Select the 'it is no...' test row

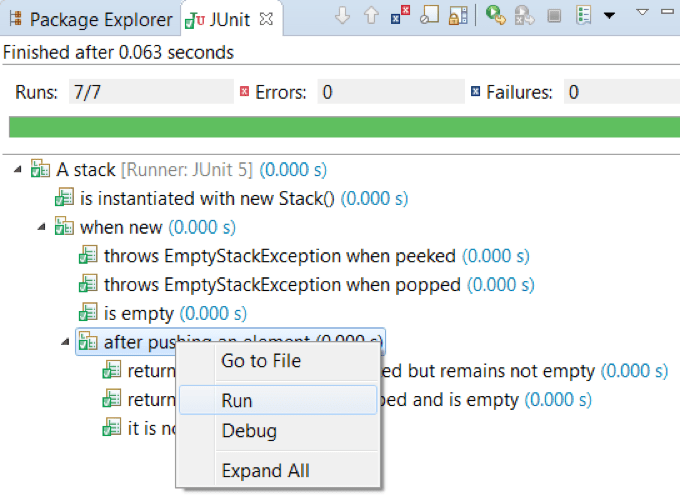tap(139, 429)
